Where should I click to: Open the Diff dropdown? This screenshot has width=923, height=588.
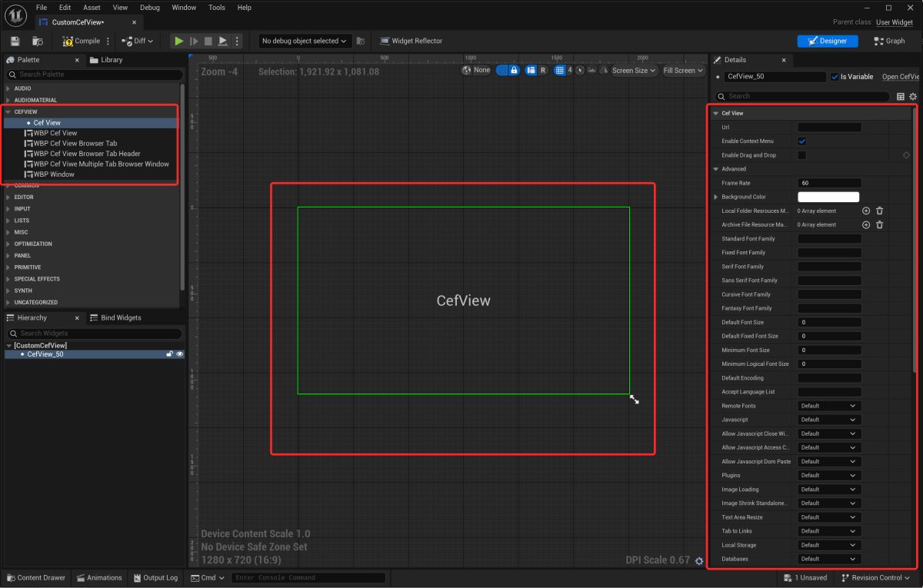pos(138,41)
